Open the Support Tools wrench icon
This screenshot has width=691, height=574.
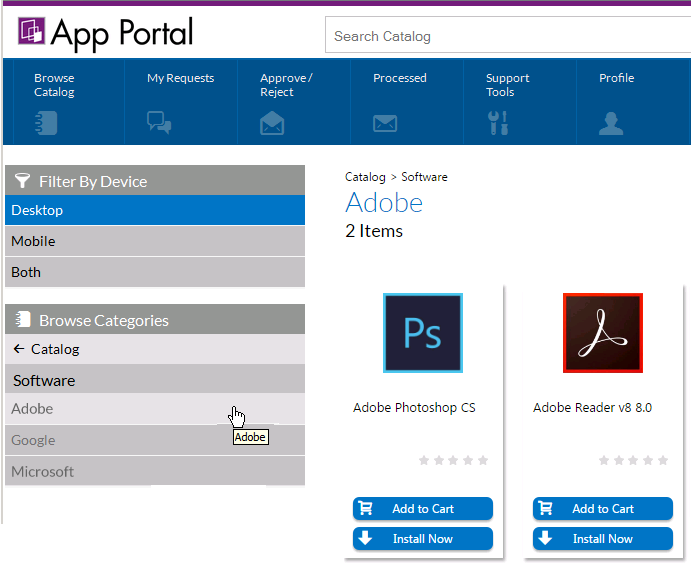click(x=498, y=123)
